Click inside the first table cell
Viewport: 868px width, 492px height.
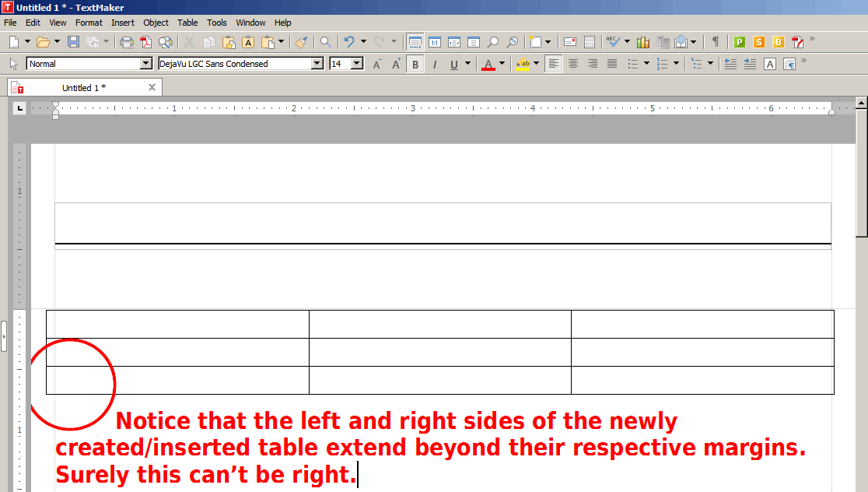(x=177, y=324)
